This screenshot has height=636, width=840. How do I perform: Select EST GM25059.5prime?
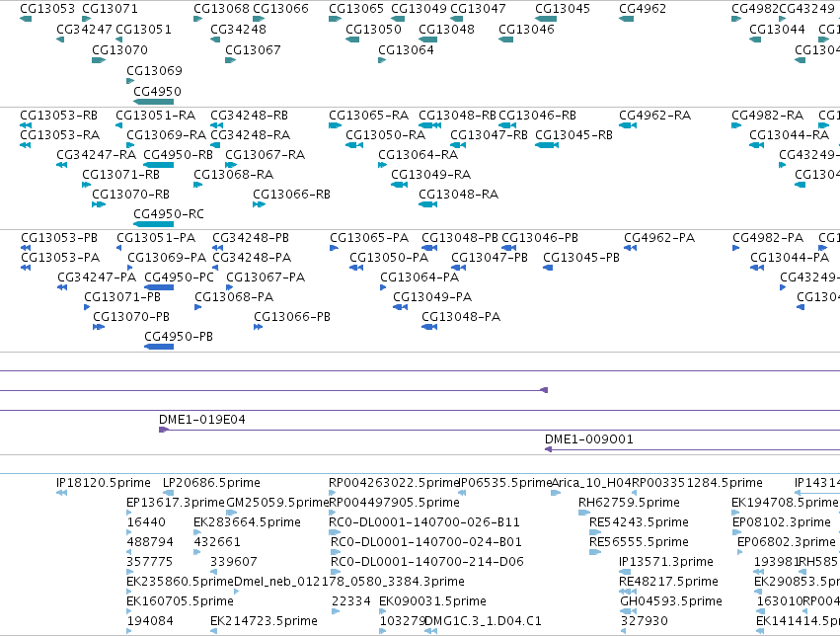(277, 503)
